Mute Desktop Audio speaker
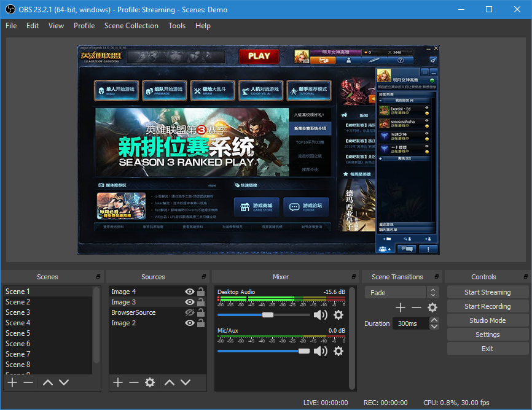 [x=320, y=315]
